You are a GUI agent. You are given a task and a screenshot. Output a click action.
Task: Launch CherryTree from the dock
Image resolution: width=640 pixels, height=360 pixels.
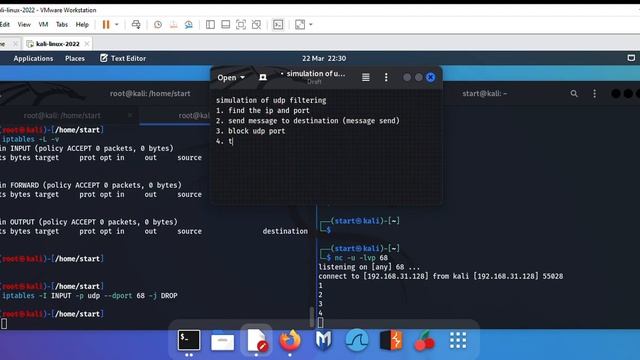(424, 341)
